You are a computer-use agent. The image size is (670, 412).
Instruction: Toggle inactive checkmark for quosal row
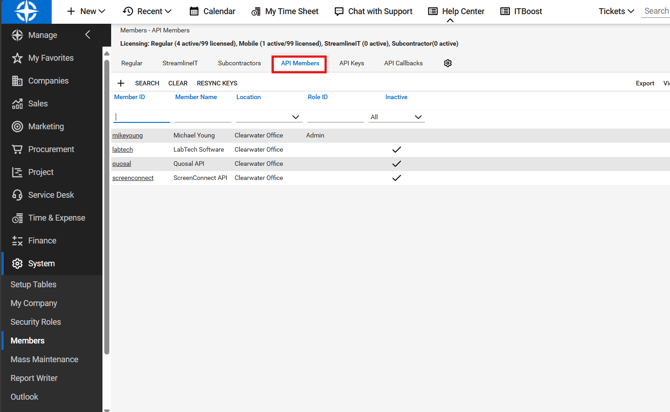(396, 164)
